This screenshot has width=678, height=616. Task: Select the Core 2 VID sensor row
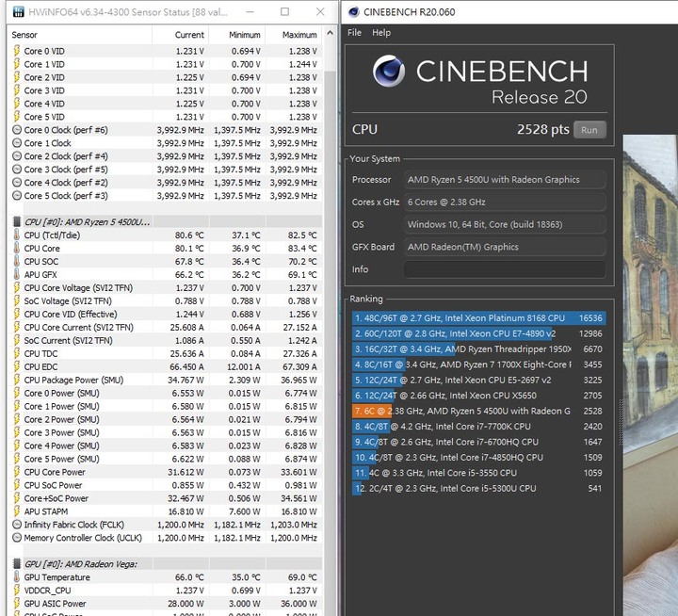166,77
